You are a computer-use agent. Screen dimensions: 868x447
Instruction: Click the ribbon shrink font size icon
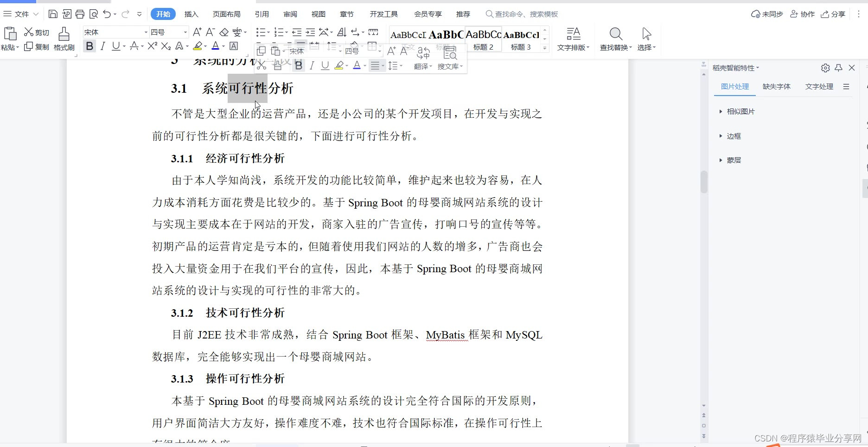click(210, 32)
